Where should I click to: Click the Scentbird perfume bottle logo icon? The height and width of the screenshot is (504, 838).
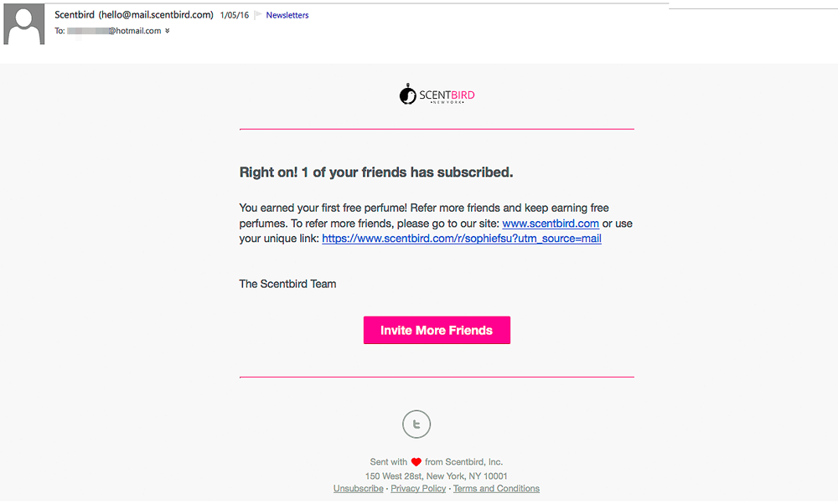point(408,95)
